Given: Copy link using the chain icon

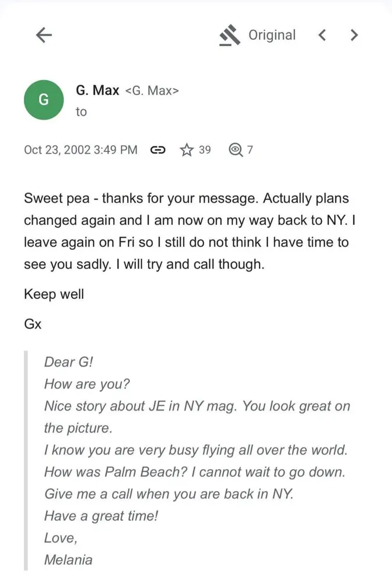Looking at the screenshot, I should coord(157,150).
